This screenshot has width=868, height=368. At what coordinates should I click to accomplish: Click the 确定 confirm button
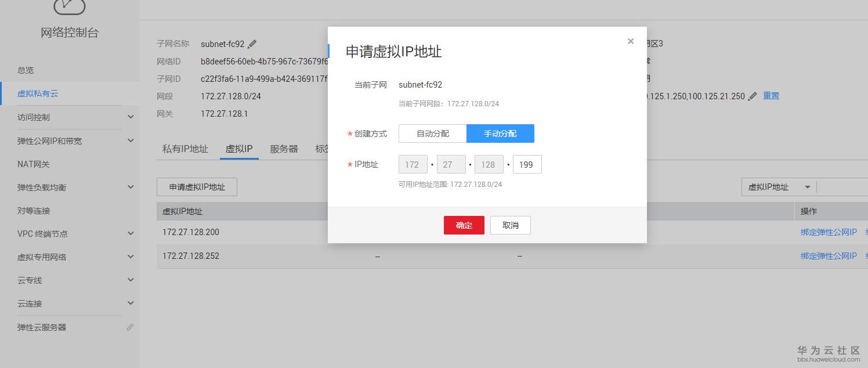point(464,225)
